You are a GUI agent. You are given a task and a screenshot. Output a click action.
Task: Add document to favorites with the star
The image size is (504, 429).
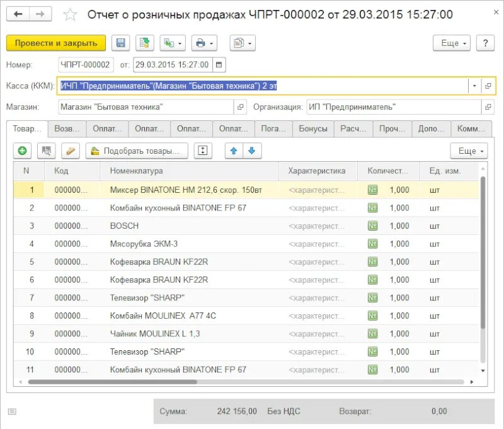70,14
